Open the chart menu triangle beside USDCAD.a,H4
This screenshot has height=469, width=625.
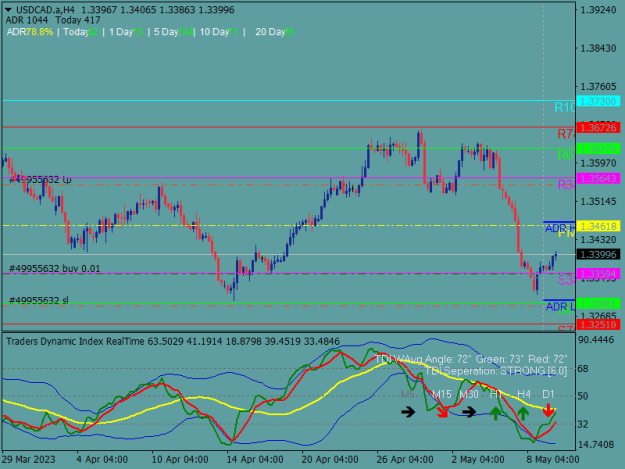click(x=8, y=10)
